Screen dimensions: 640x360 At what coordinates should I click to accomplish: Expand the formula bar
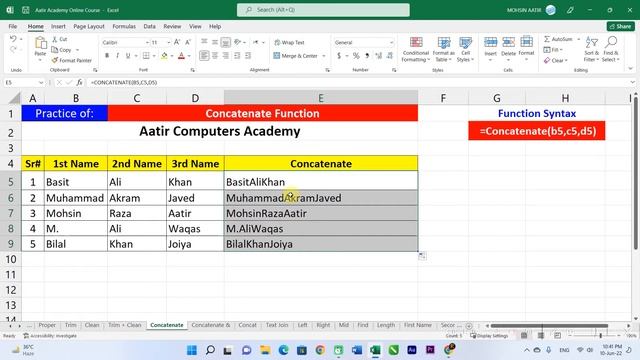point(632,82)
